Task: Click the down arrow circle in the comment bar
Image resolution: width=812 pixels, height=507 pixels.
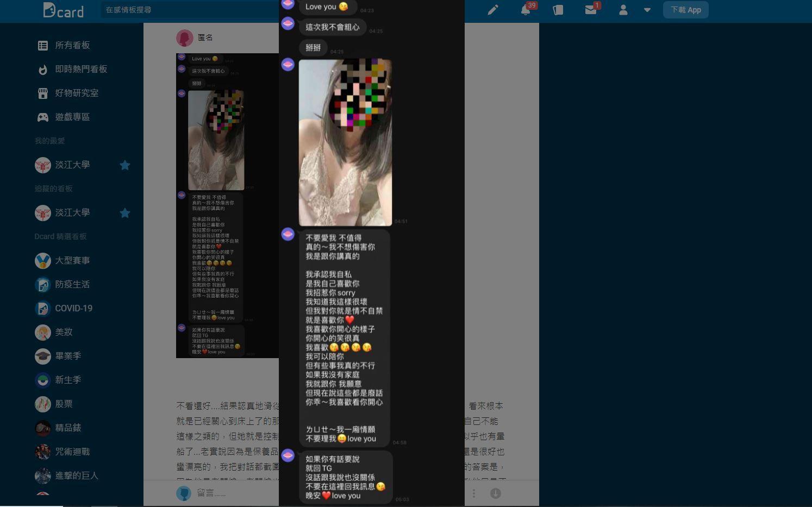Action: (496, 493)
